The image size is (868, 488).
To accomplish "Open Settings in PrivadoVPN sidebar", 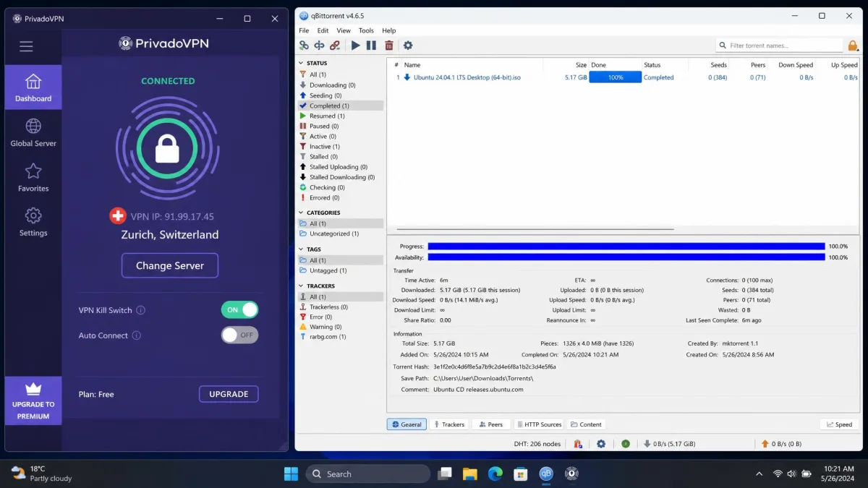I will point(33,222).
